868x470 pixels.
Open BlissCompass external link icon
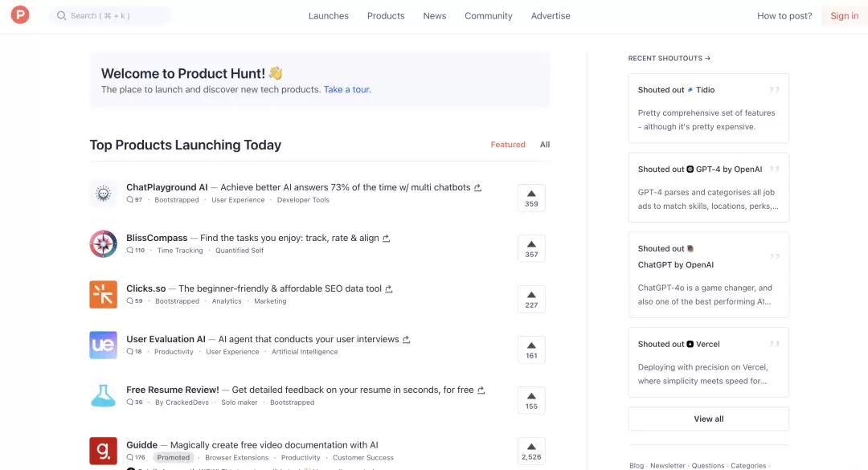click(x=387, y=238)
